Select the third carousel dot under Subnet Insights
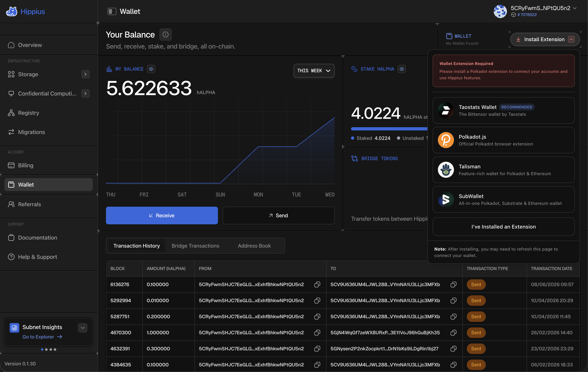 pyautogui.click(x=51, y=350)
